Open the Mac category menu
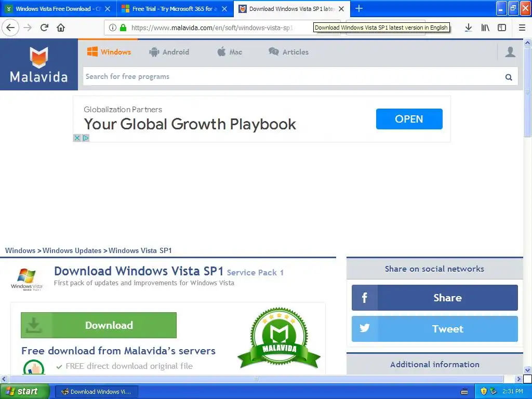Image resolution: width=532 pixels, height=399 pixels. click(x=230, y=52)
